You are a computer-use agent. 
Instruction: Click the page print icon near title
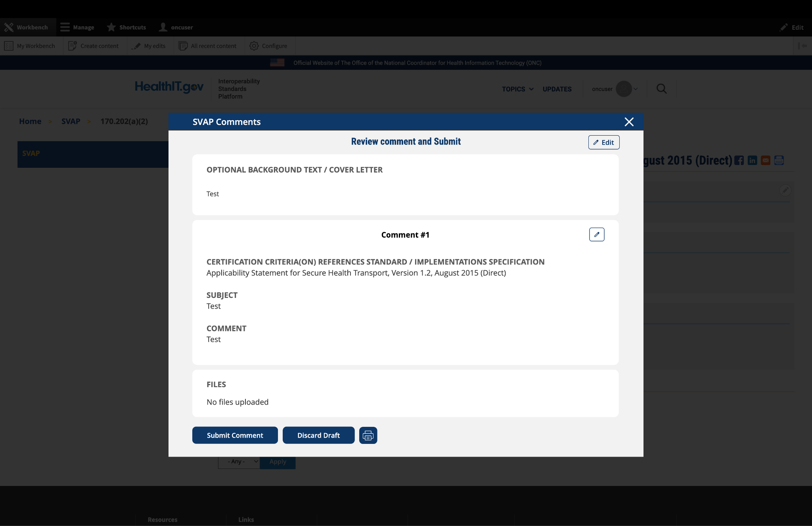coord(779,160)
